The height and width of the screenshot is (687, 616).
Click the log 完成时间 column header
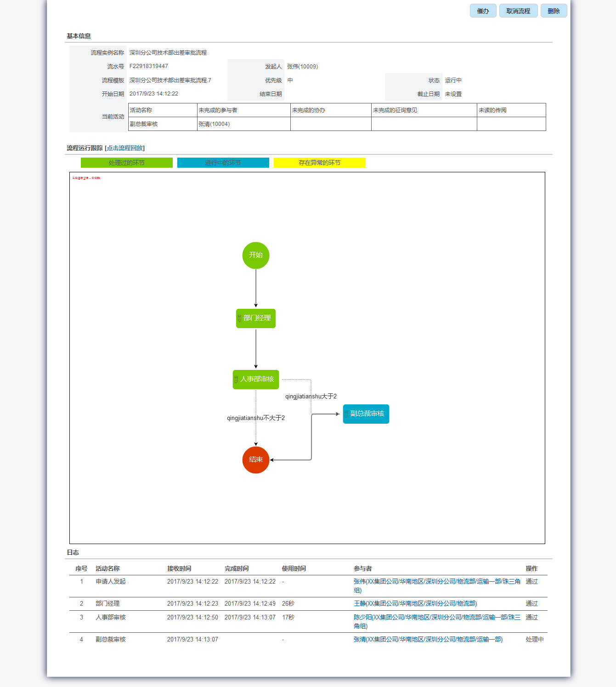point(237,568)
